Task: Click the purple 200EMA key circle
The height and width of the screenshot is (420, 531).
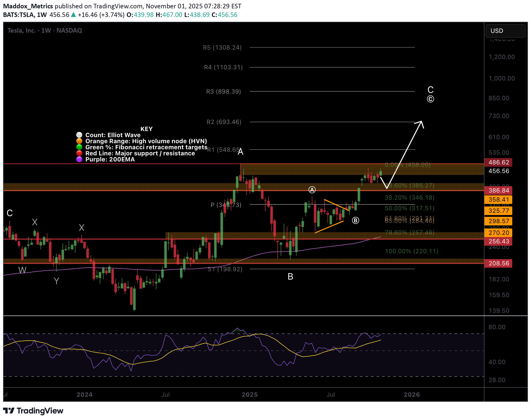Action: 79,159
